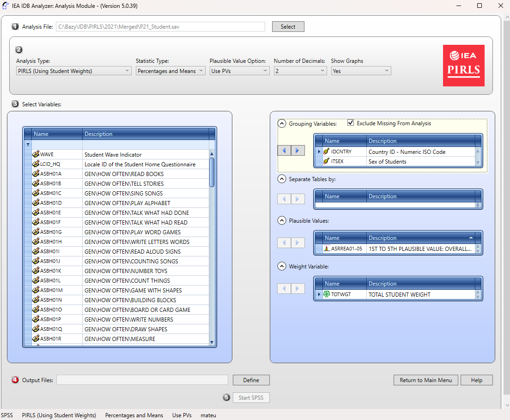Click the ITSEX variable key icon

(327, 161)
